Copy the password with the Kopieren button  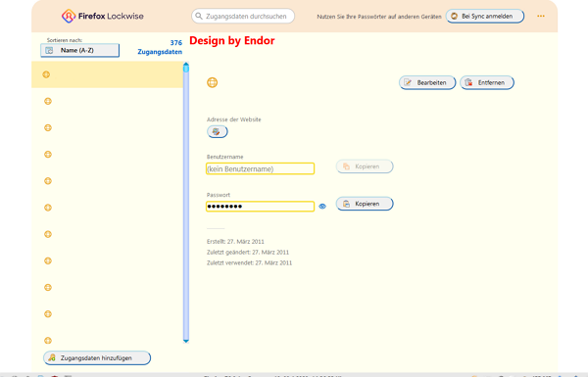[x=365, y=204]
